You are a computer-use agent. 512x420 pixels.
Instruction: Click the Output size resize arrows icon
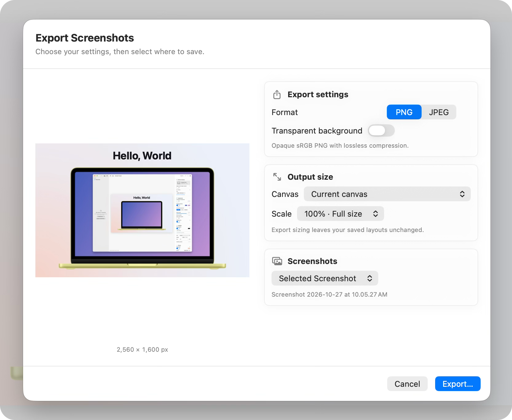(x=277, y=177)
